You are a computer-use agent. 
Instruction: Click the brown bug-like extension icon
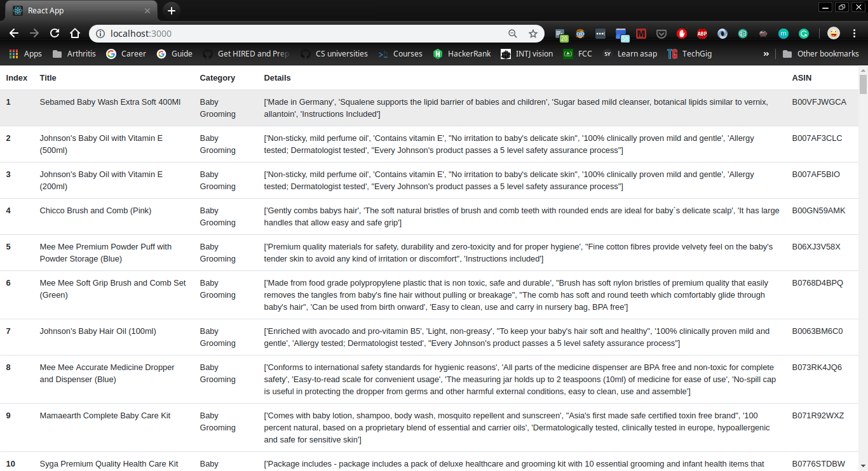pos(763,34)
